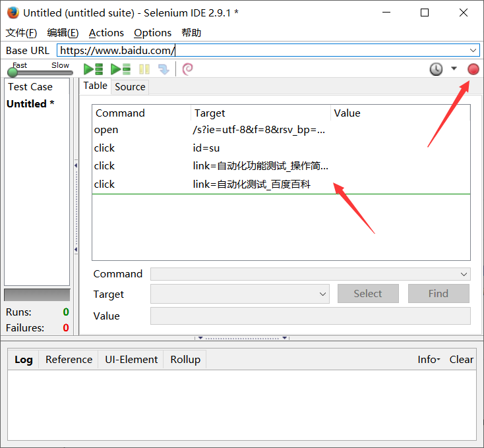Play current test case
The width and height of the screenshot is (484, 448).
pyautogui.click(x=121, y=69)
